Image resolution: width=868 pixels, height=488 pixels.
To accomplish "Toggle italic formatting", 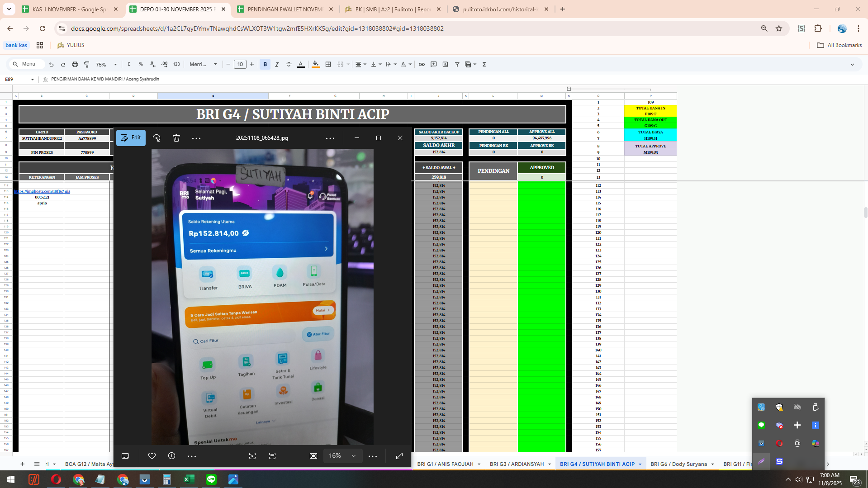I will [277, 64].
